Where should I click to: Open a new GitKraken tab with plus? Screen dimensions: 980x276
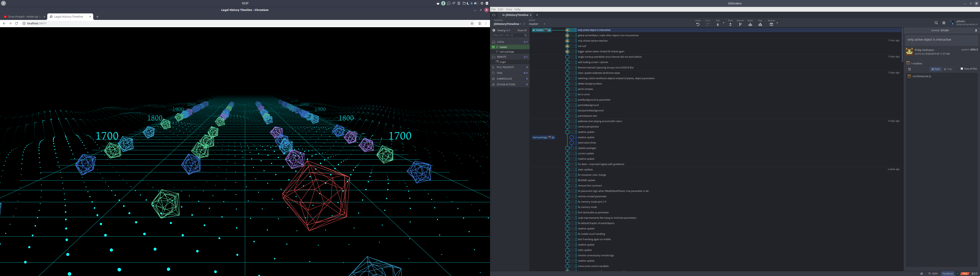tap(537, 15)
